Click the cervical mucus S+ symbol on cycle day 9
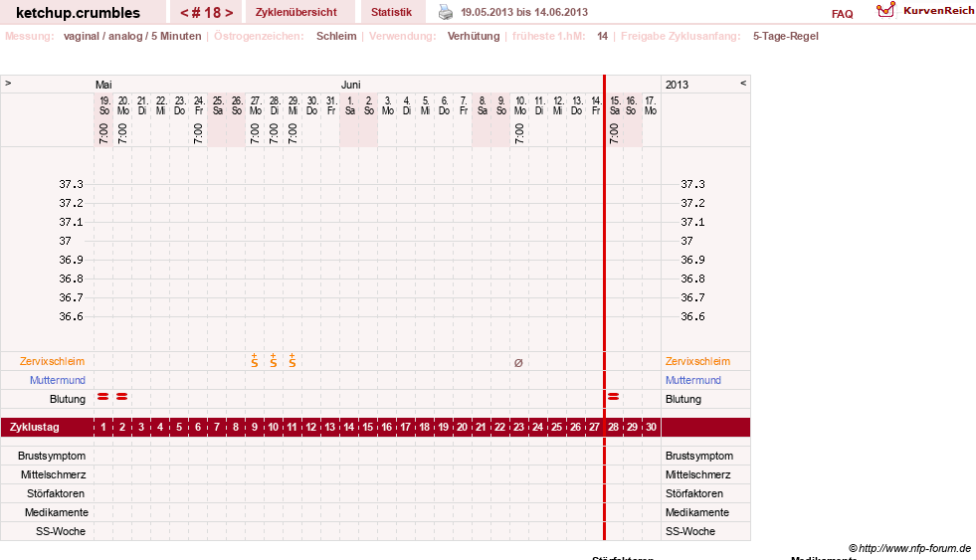976x560 pixels. coord(255,361)
